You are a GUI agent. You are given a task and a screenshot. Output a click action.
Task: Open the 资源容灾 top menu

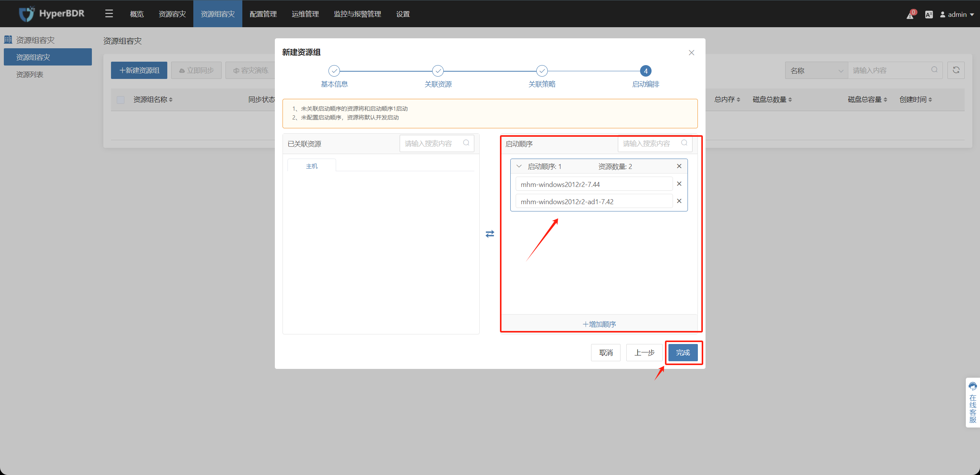(x=172, y=14)
